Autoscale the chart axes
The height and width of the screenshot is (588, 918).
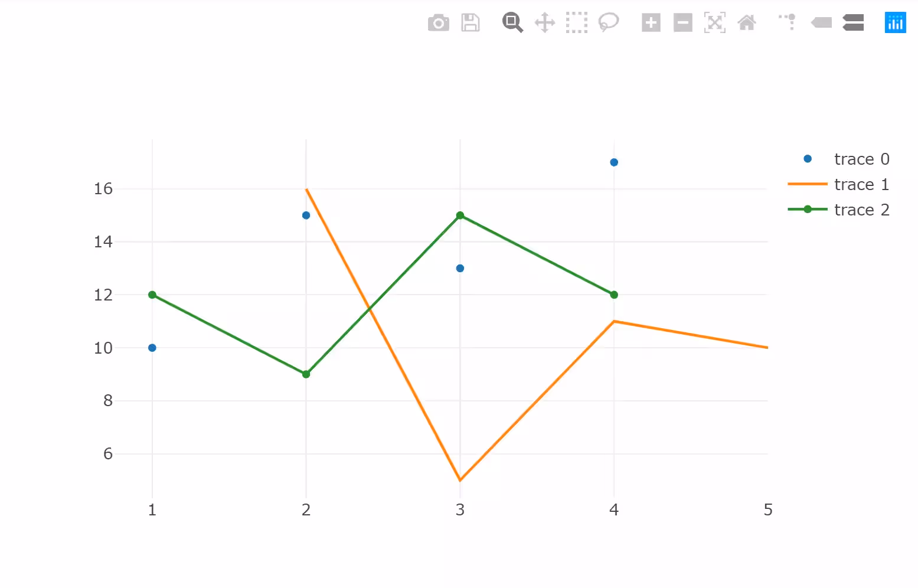click(x=714, y=22)
